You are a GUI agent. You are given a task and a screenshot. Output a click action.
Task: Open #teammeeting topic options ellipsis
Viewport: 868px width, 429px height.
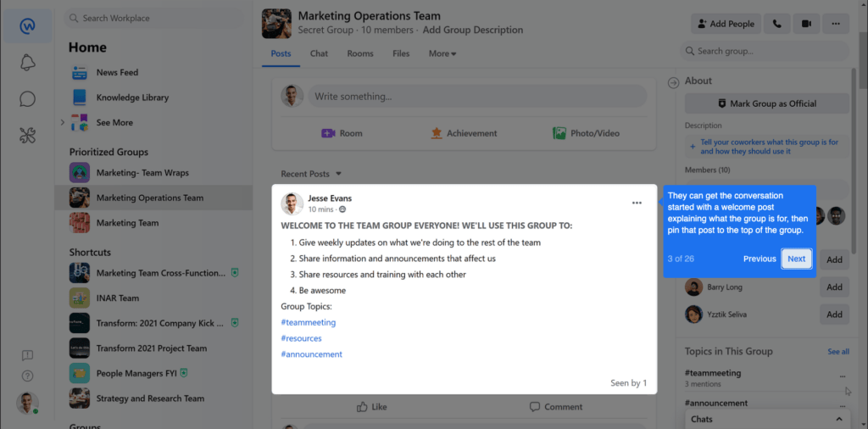pos(843,376)
